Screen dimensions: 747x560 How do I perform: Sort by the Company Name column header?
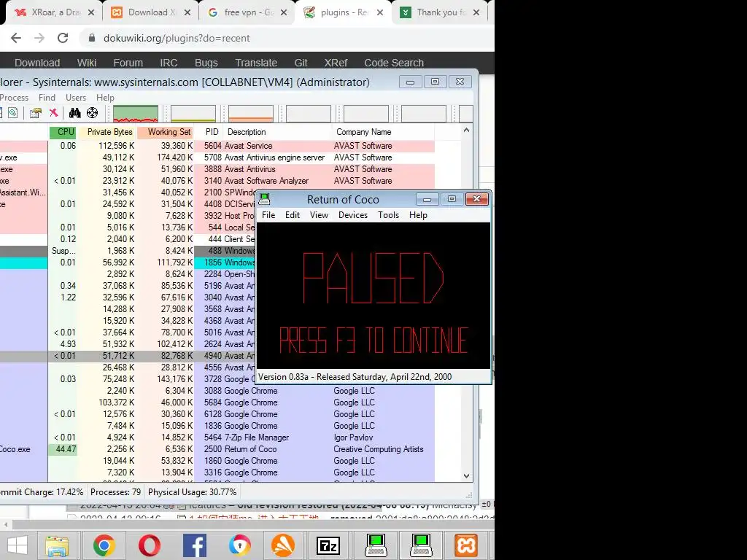point(382,133)
